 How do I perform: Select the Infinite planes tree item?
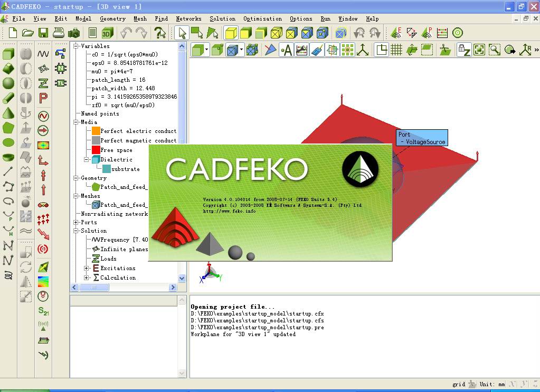coord(120,249)
